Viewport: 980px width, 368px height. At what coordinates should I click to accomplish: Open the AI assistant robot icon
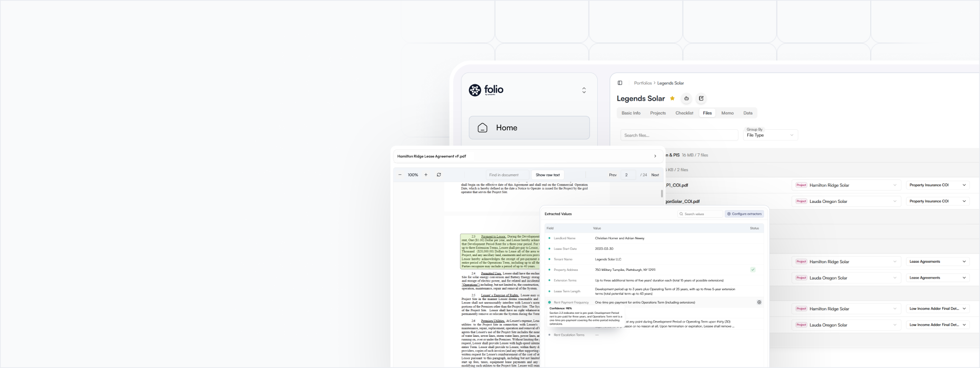click(x=687, y=98)
